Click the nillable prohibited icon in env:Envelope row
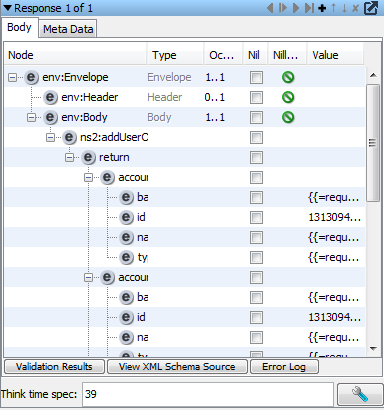Image resolution: width=384 pixels, height=410 pixels. 288,77
